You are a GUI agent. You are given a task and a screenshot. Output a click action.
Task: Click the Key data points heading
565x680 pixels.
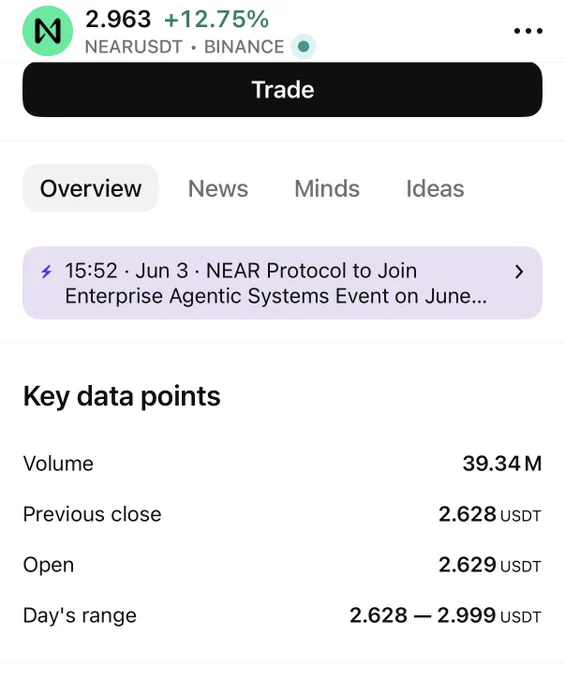[x=122, y=396]
